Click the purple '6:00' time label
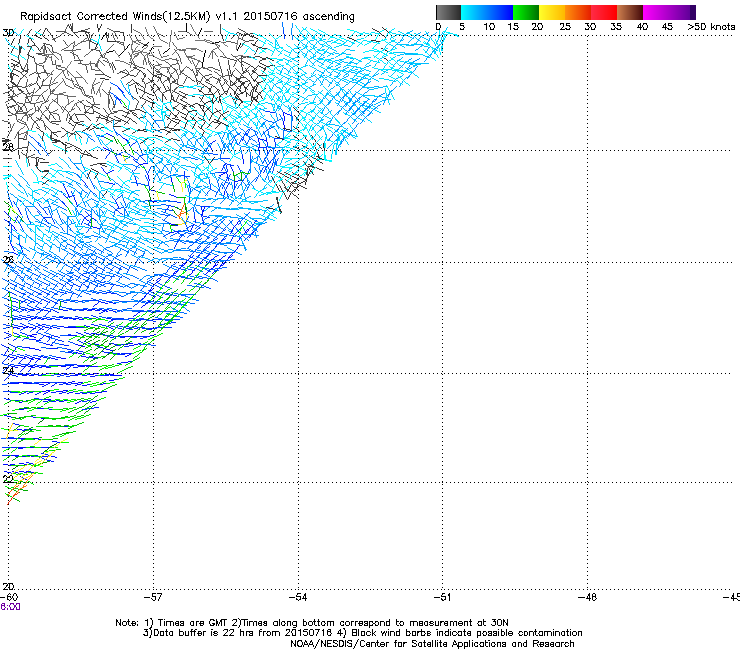The image size is (740, 650). 10,607
